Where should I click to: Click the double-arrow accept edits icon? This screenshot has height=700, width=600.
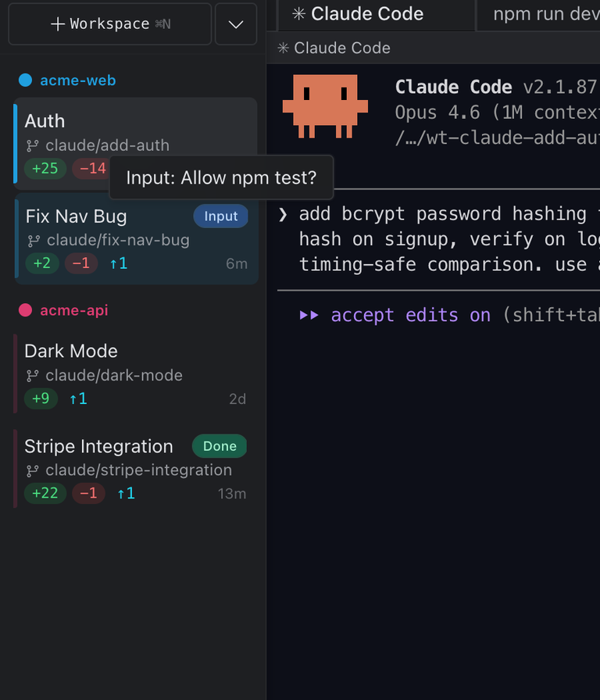point(309,316)
